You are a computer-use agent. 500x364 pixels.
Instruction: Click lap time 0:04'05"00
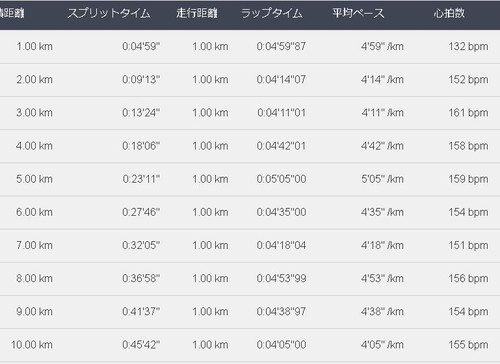[x=281, y=345]
